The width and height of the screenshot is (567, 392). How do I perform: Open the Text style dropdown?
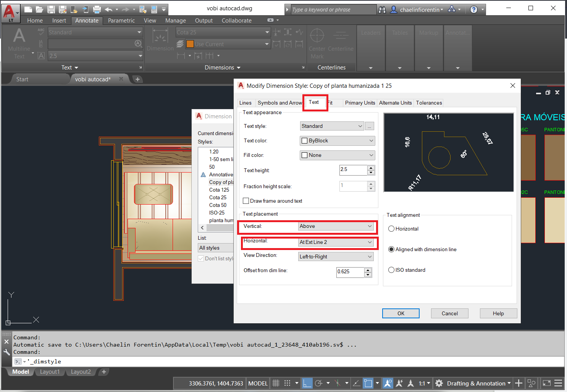[x=332, y=126]
